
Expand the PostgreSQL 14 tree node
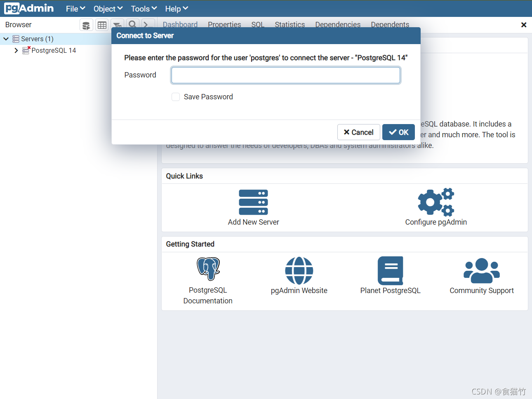click(16, 50)
